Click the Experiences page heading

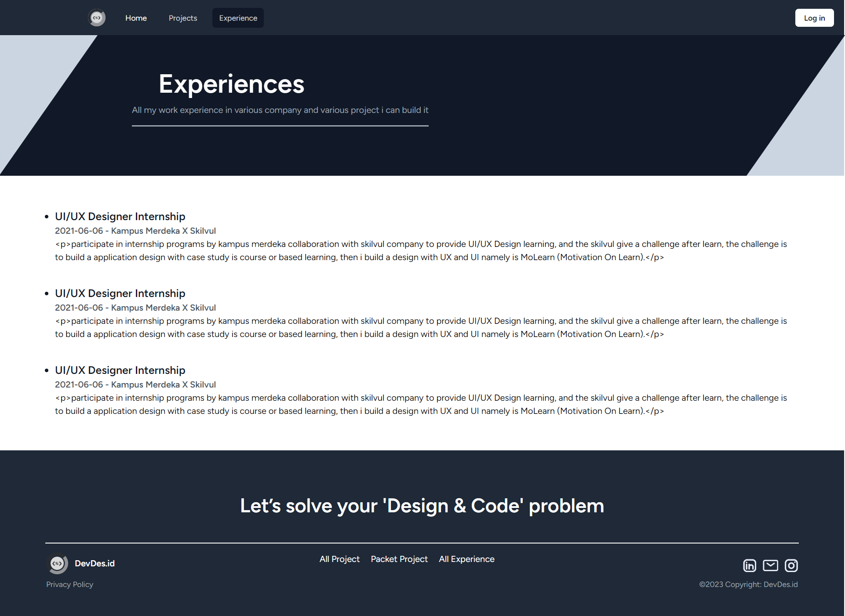[231, 84]
